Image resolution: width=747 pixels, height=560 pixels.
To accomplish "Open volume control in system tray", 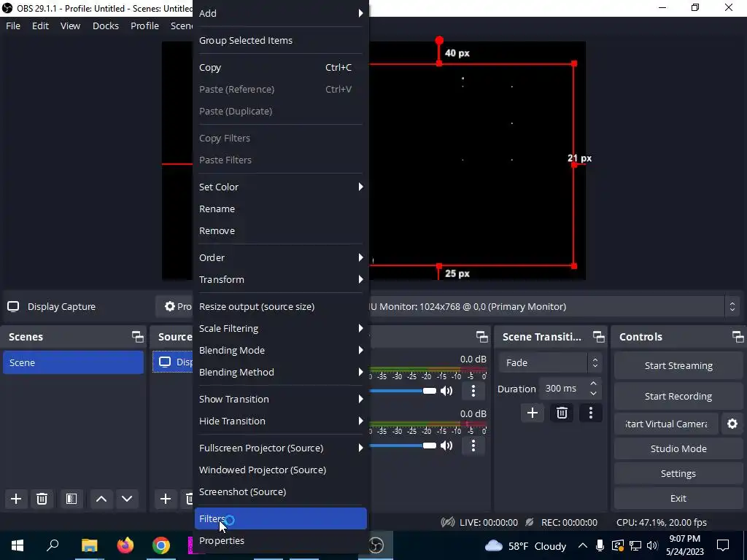I will (x=653, y=545).
